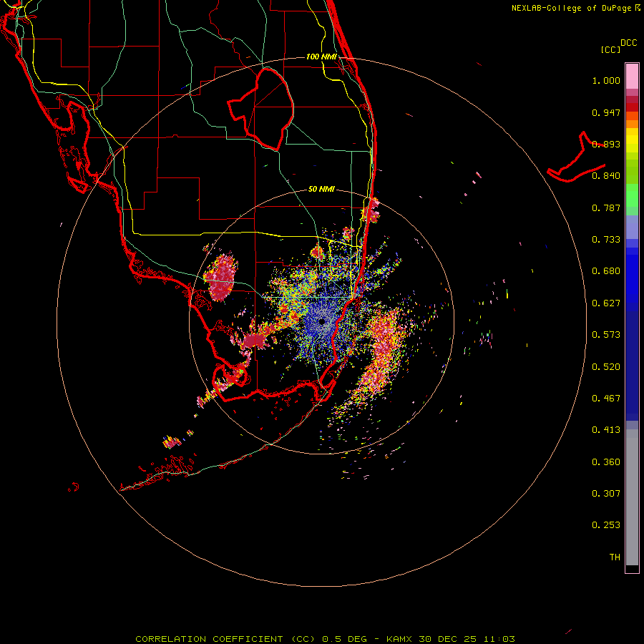Select the 1.000 scale value

(606, 80)
